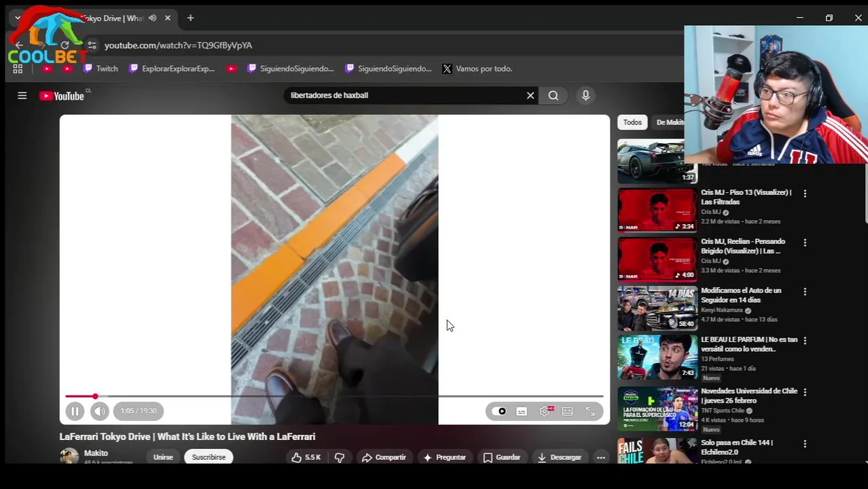Subscribe with the Suscribirse button
This screenshot has height=489, width=868.
(209, 457)
